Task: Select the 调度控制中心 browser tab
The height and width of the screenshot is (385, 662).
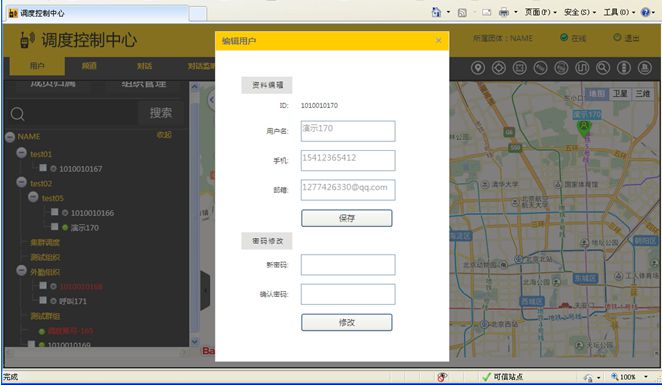Action: click(96, 14)
